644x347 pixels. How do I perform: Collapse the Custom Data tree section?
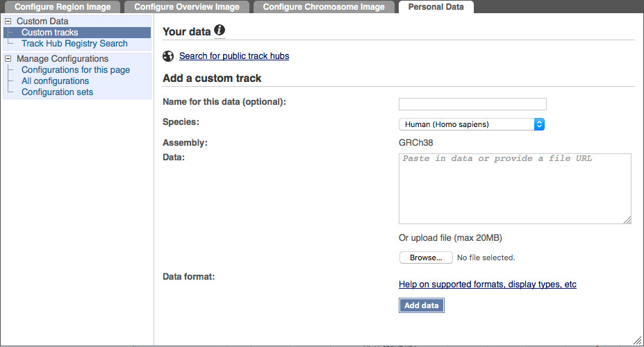pyautogui.click(x=8, y=21)
